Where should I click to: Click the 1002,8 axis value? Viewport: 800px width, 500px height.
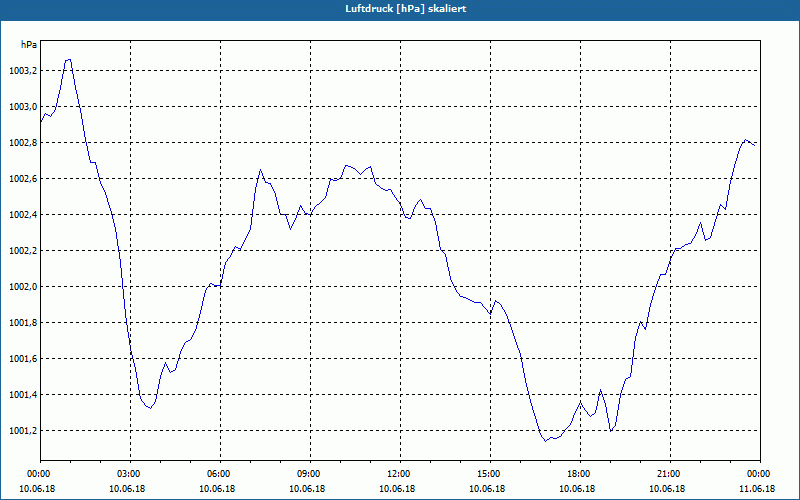click(23, 143)
